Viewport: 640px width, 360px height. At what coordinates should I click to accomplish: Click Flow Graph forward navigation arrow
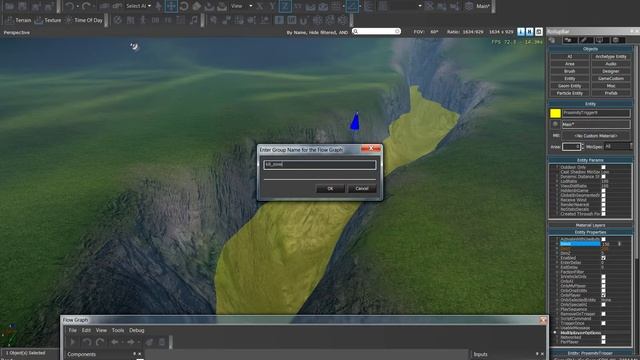(131, 342)
